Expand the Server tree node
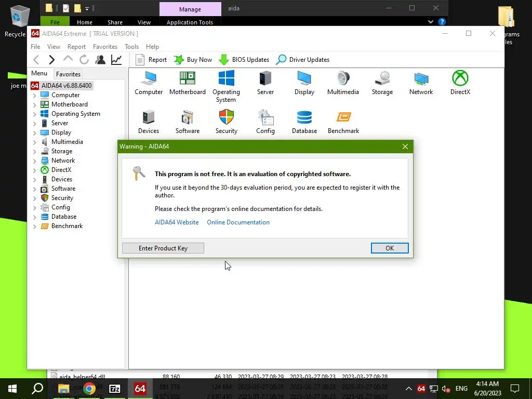 (x=35, y=124)
